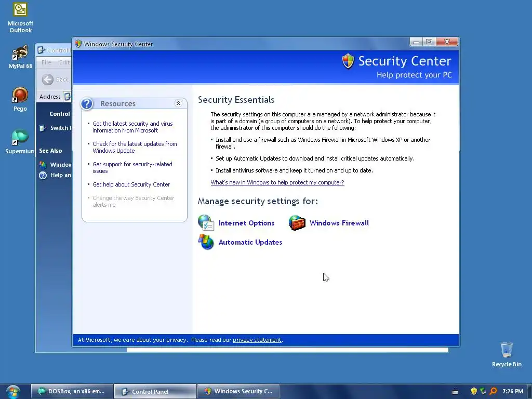Screen dimensions: 532x399
Task: Click Windows Security Center taskbar button
Action: tap(238, 391)
